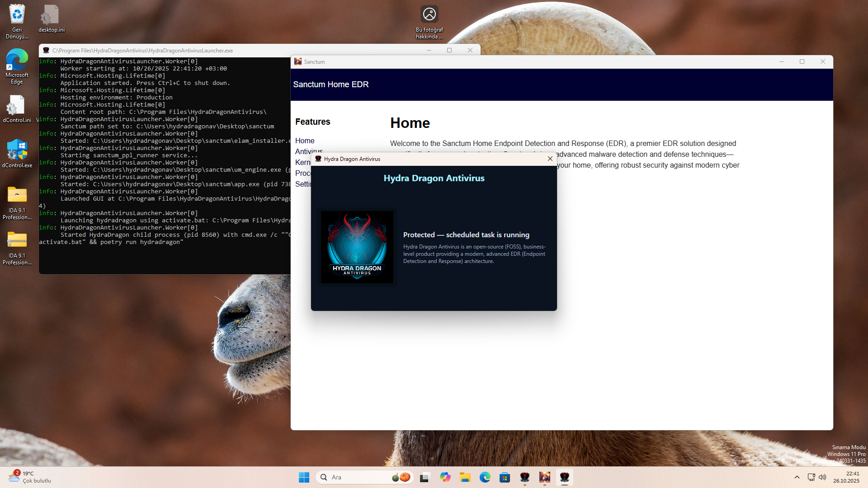868x488 pixels.
Task: Open the clock and date panel
Action: pos(846,477)
